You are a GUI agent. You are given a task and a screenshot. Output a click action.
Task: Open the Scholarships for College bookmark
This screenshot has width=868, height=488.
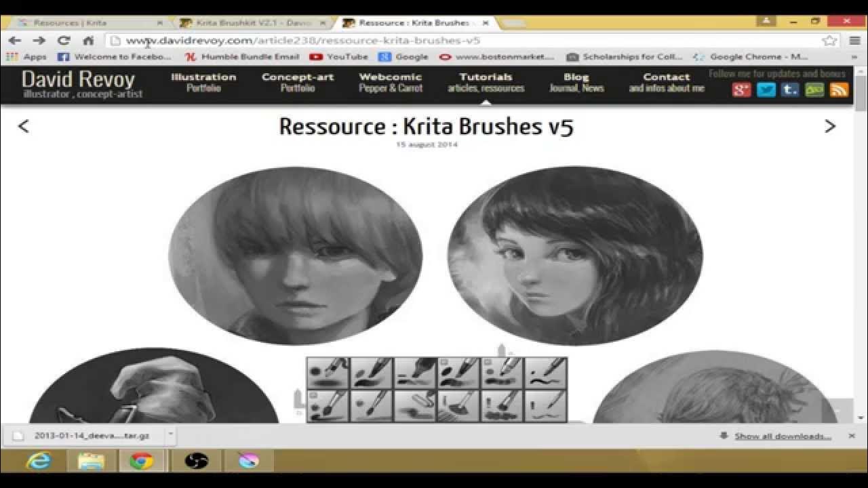click(624, 57)
